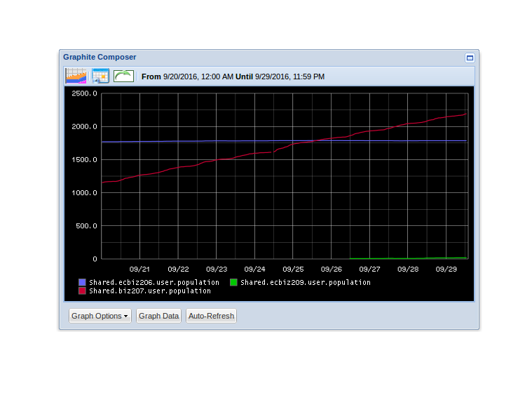Click the 09/21 x-axis date label
The width and height of the screenshot is (532, 393).
click(139, 269)
